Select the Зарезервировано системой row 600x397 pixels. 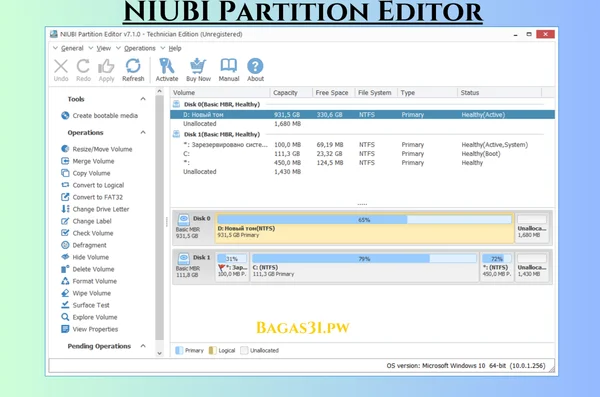click(x=362, y=145)
